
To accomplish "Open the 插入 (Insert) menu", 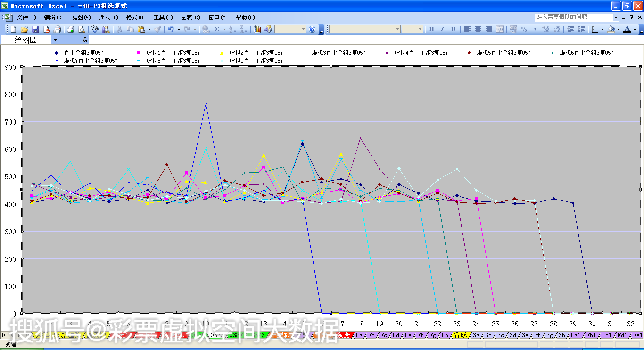I will point(108,17).
